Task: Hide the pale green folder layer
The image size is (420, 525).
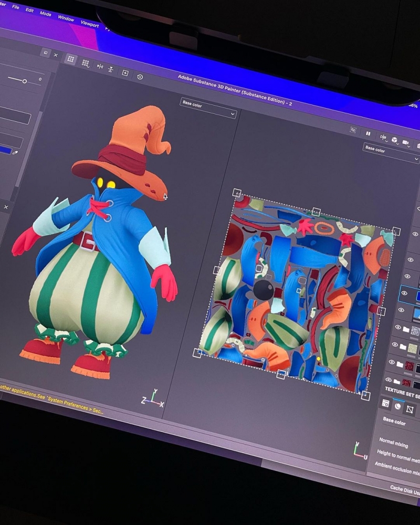Action: click(x=395, y=344)
